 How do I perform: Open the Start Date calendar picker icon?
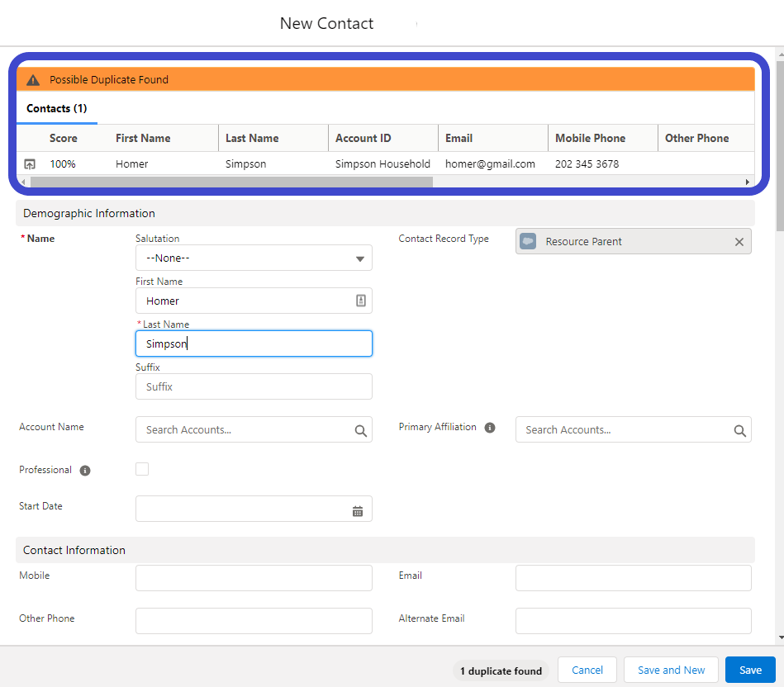click(358, 511)
